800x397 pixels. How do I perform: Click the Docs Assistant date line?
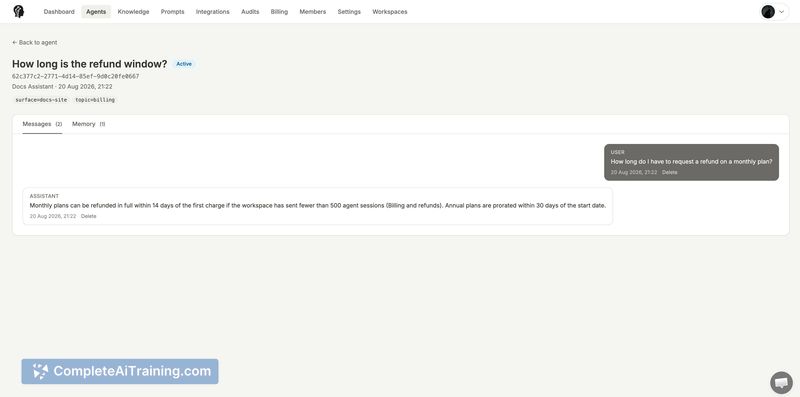coord(62,87)
